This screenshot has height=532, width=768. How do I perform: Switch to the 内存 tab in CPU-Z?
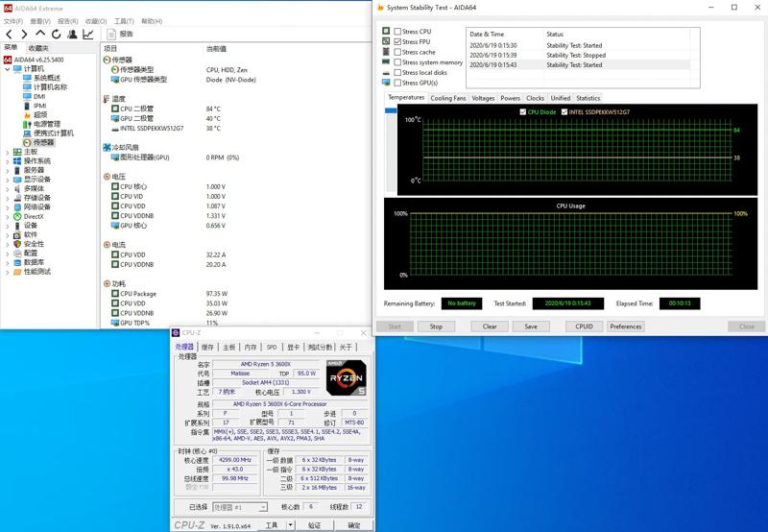coord(251,348)
